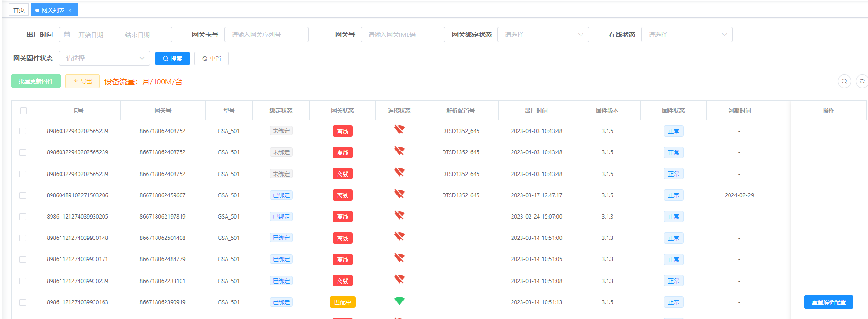
Task: Open the 网关绑定状态 dropdown
Action: click(x=543, y=35)
